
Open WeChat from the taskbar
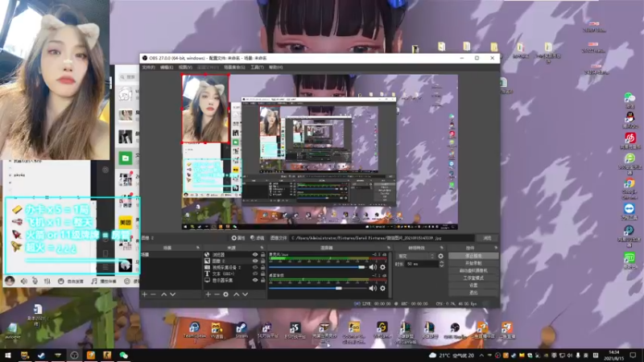[124, 355]
